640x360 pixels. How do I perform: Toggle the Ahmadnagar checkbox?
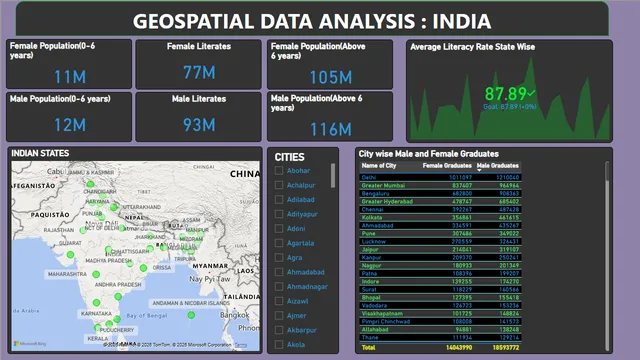click(x=279, y=287)
